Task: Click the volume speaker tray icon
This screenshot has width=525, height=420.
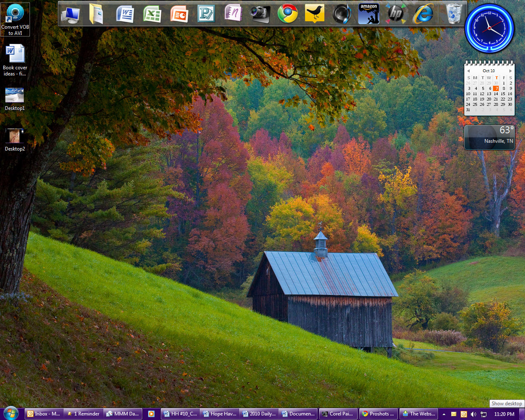Action: (473, 414)
